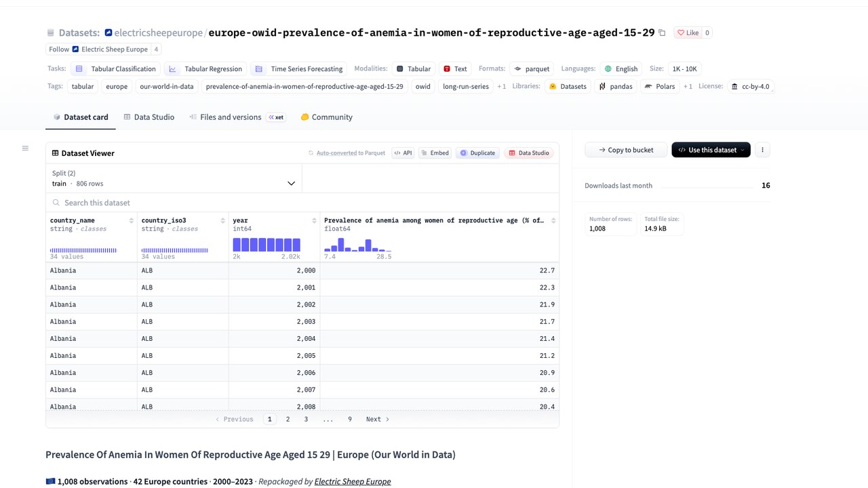Viewport: 868px width, 488px height.
Task: Go to page 2 of the table
Action: tap(288, 420)
